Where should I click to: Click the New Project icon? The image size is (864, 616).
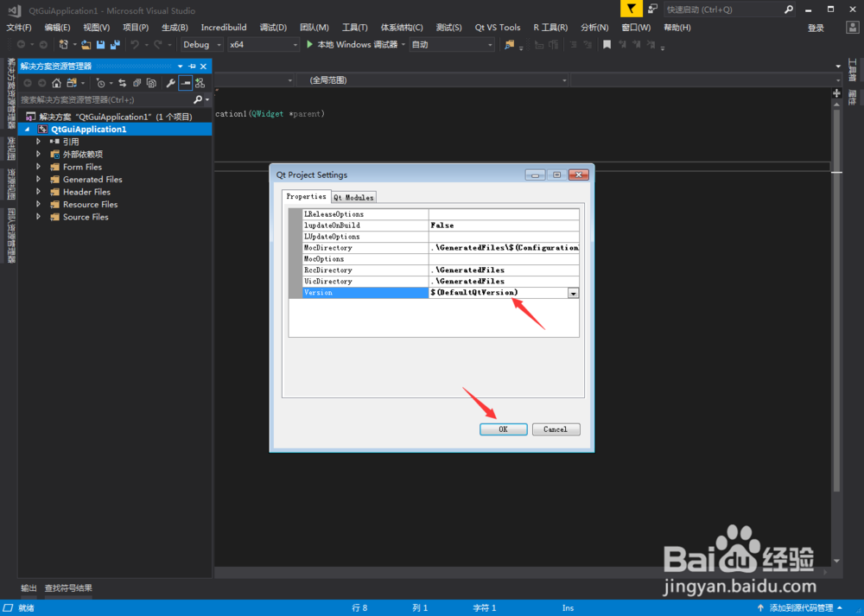pyautogui.click(x=64, y=45)
